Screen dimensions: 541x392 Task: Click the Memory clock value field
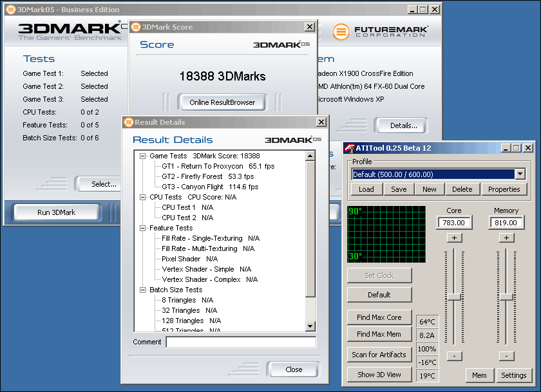pyautogui.click(x=506, y=223)
